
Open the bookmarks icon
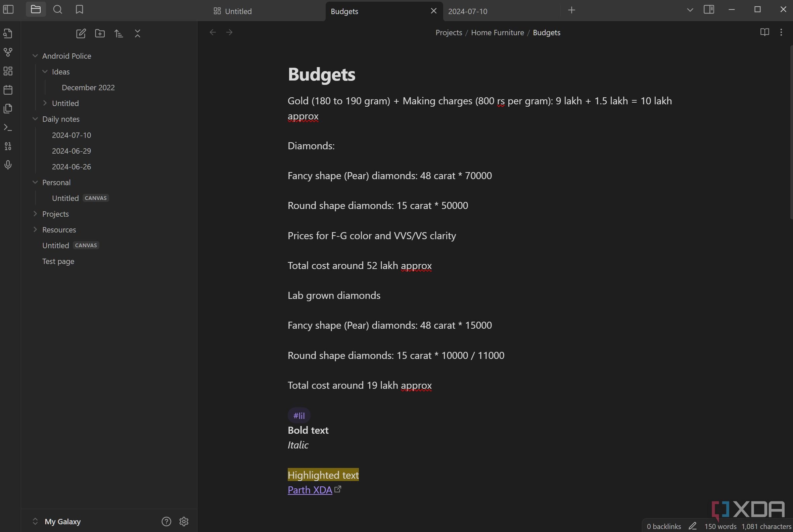(80, 9)
